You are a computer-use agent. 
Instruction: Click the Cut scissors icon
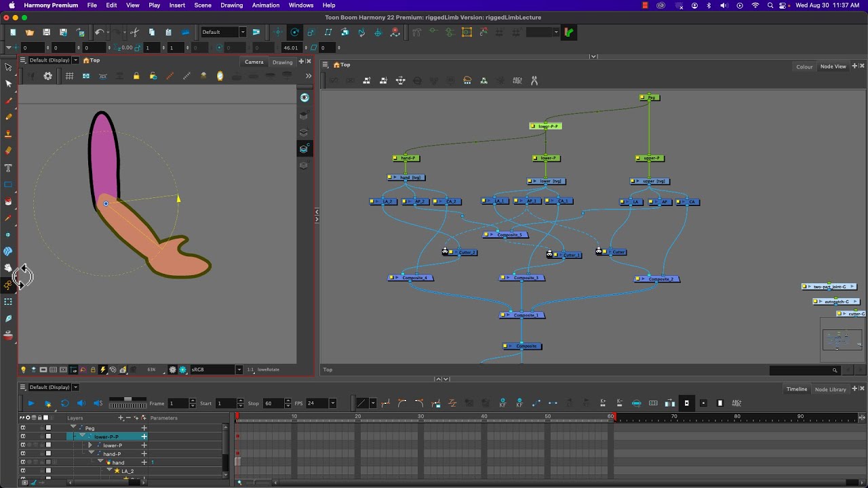coord(134,32)
